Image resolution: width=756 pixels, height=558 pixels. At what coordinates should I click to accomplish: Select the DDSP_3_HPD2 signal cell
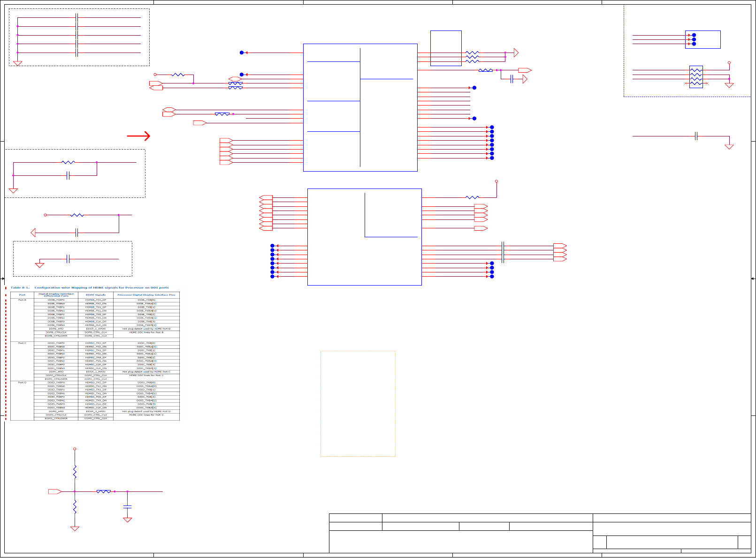click(96, 411)
